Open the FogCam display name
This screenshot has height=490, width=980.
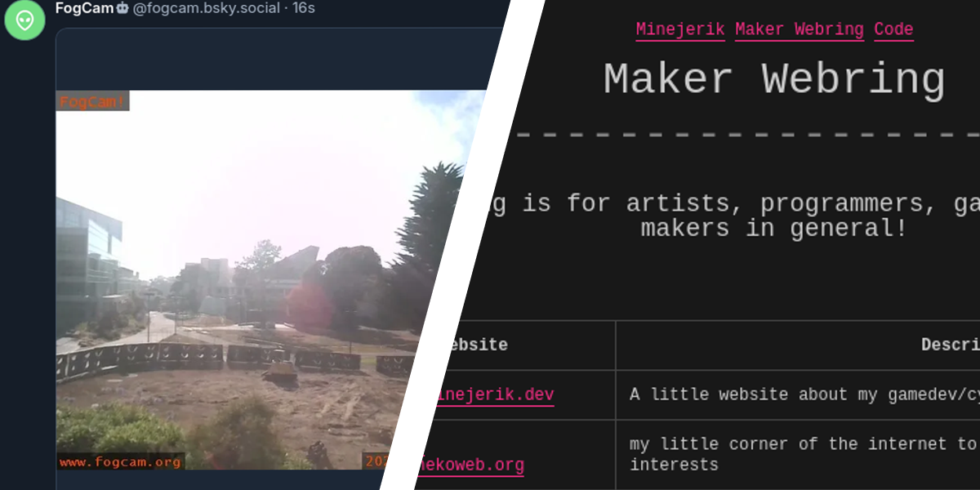click(85, 8)
